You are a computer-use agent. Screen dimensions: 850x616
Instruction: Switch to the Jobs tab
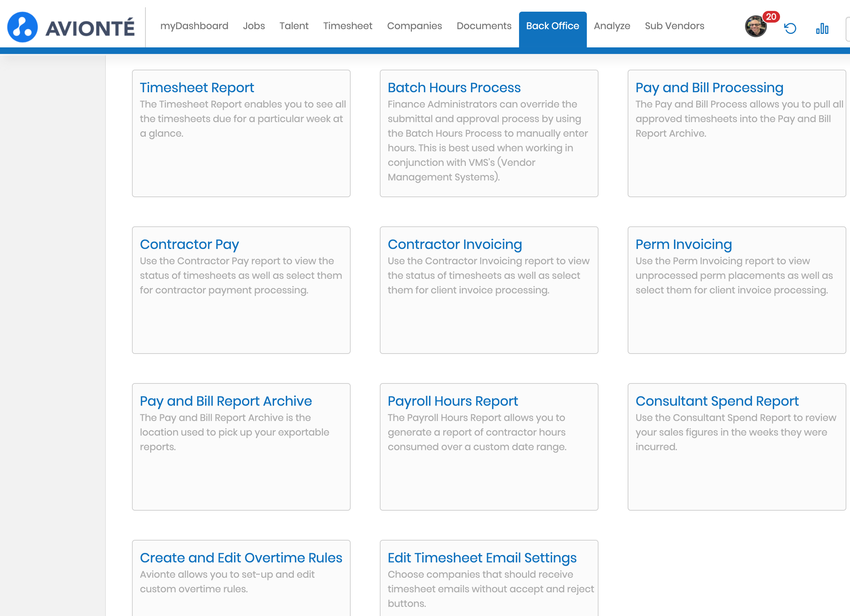click(x=254, y=26)
